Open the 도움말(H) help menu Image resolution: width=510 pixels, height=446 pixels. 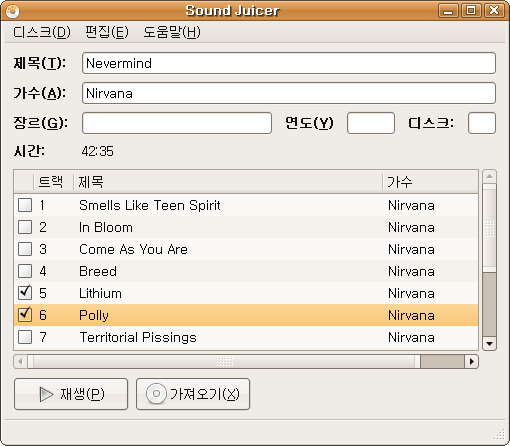pyautogui.click(x=172, y=32)
